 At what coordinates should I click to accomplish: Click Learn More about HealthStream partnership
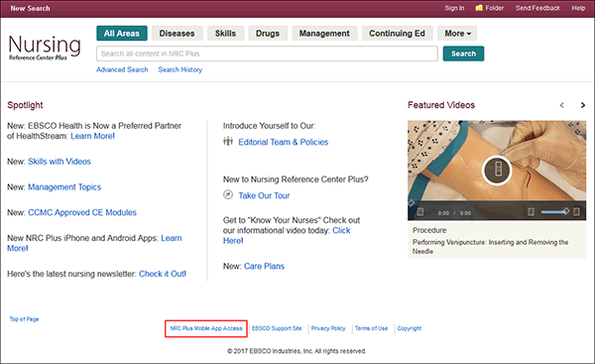[x=92, y=136]
